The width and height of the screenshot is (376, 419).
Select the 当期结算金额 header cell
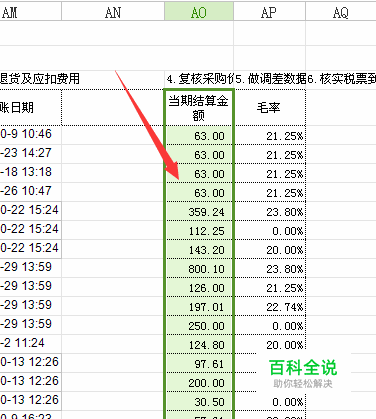pos(199,108)
